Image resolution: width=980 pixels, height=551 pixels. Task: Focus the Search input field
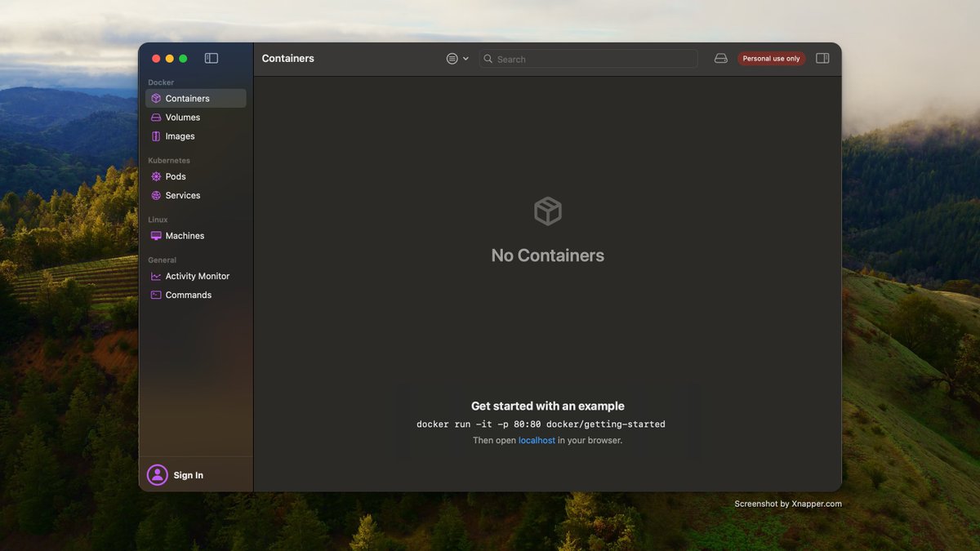click(x=588, y=59)
